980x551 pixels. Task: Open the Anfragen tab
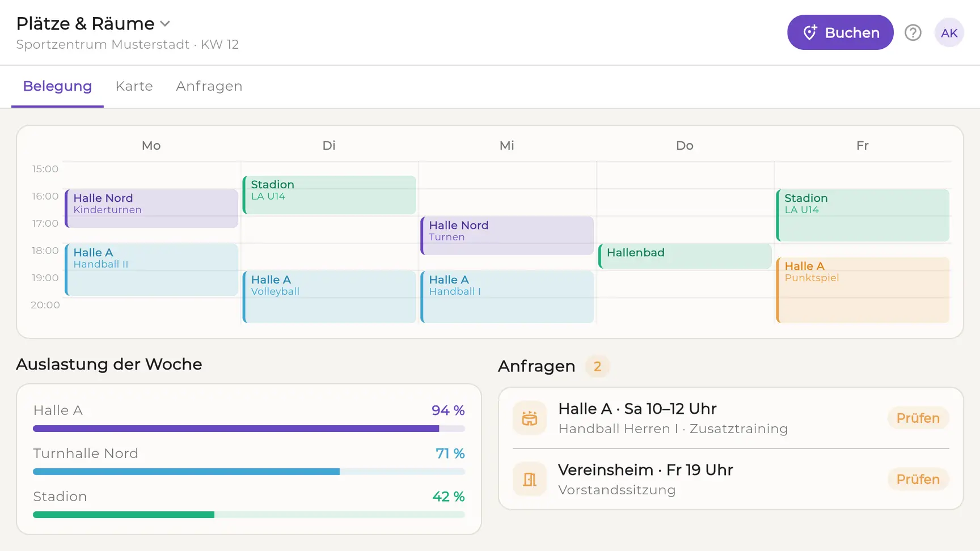click(209, 86)
